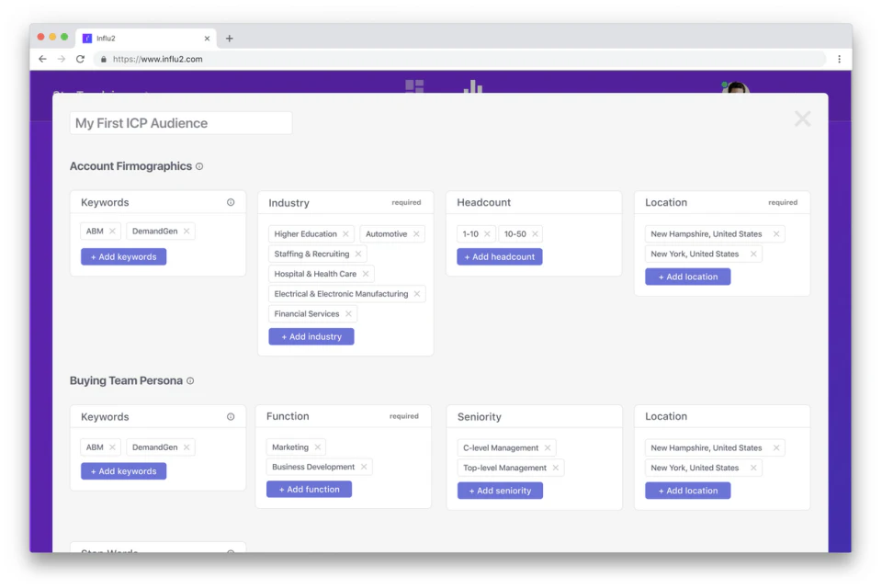Open a new browser tab
The height and width of the screenshot is (588, 882).
point(229,38)
